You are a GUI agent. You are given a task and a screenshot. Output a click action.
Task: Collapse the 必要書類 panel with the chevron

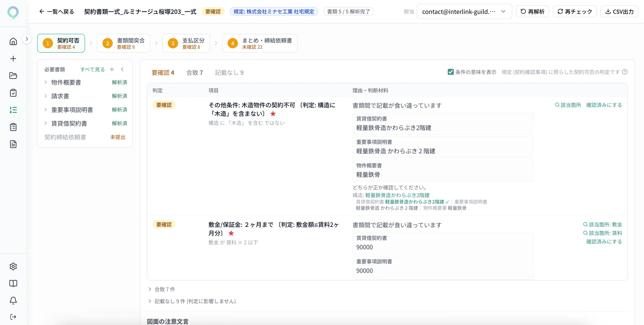[x=122, y=70]
